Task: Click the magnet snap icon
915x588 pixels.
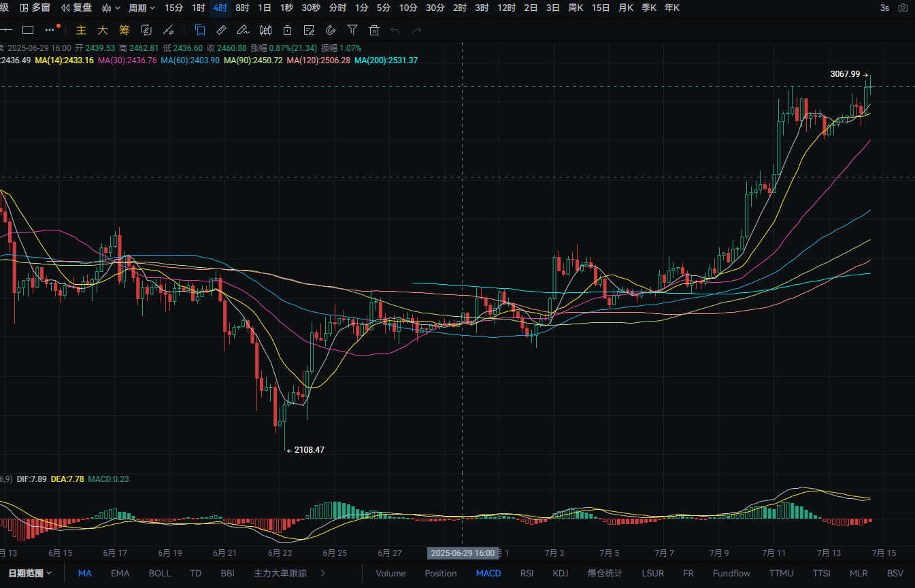Action: point(331,30)
